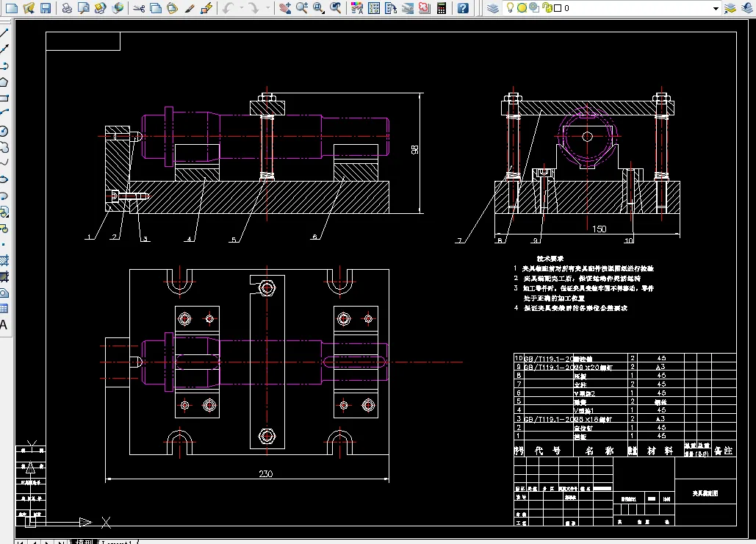
Task: Select the Line draw tool
Action: coord(4,33)
